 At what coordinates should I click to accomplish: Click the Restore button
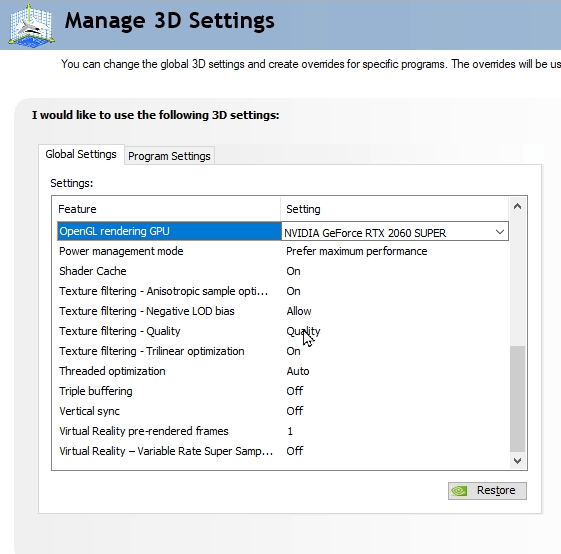click(487, 490)
